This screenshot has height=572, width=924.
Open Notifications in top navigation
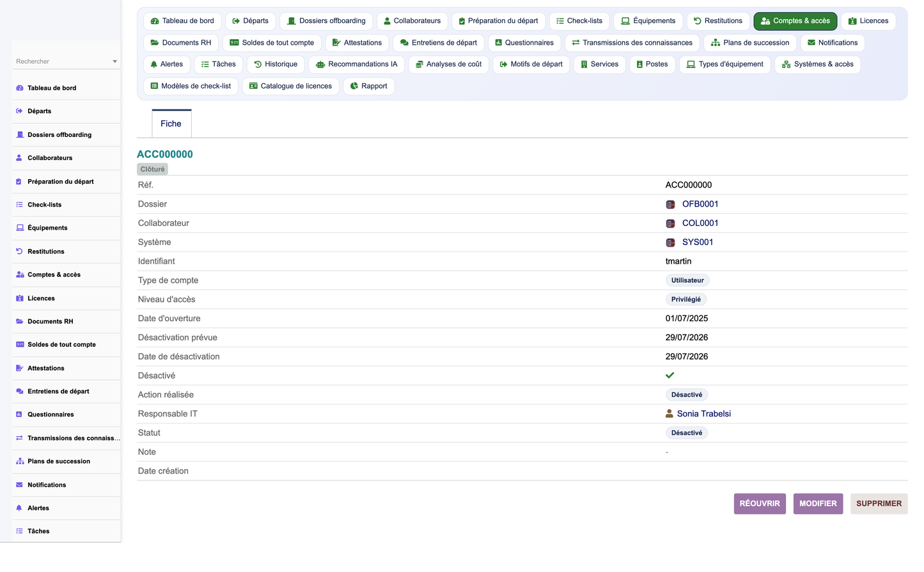tap(833, 43)
